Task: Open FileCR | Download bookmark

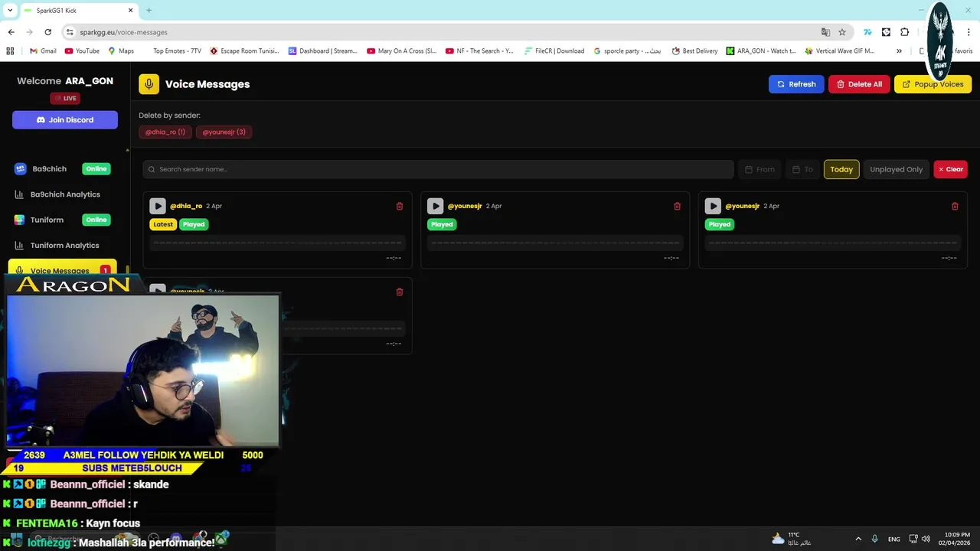Action: 555,51
